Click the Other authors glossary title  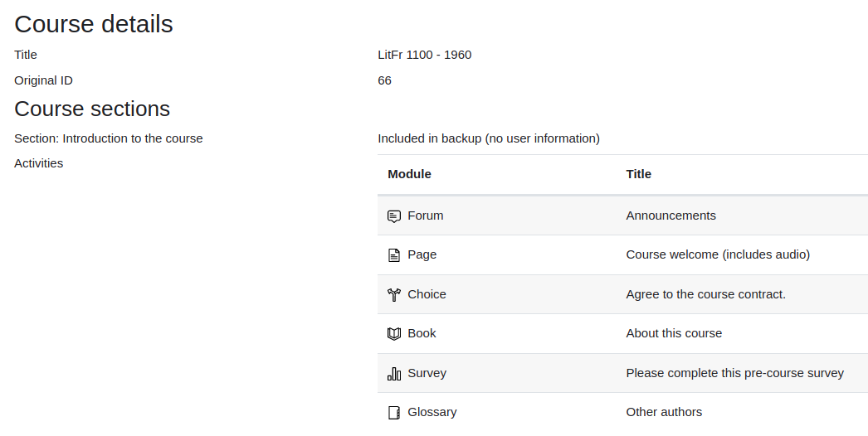coord(664,412)
